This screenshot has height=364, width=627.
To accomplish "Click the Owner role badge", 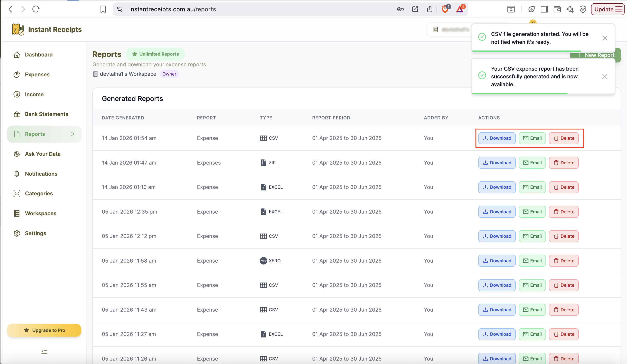I will (169, 74).
